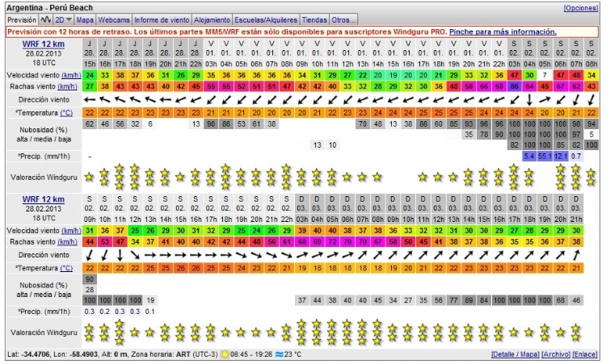Image resolution: width=606 pixels, height=364 pixels.
Task: Open the Otros... tab
Action: 343,19
